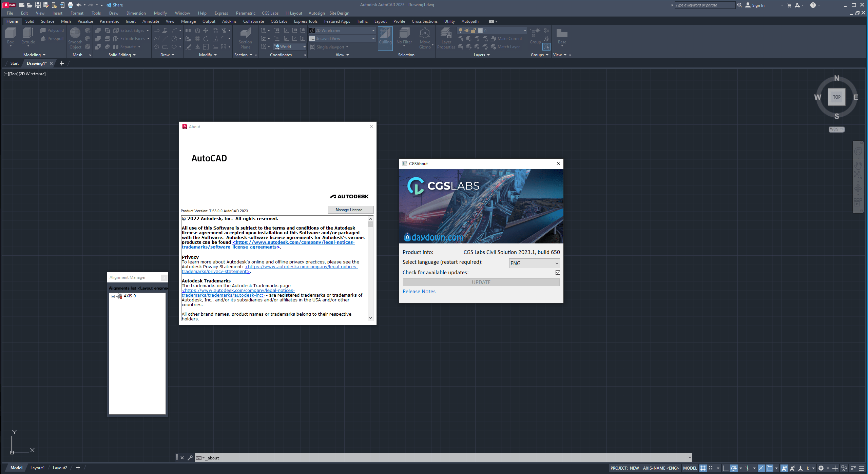
Task: Click the Base view tool
Action: (x=562, y=37)
